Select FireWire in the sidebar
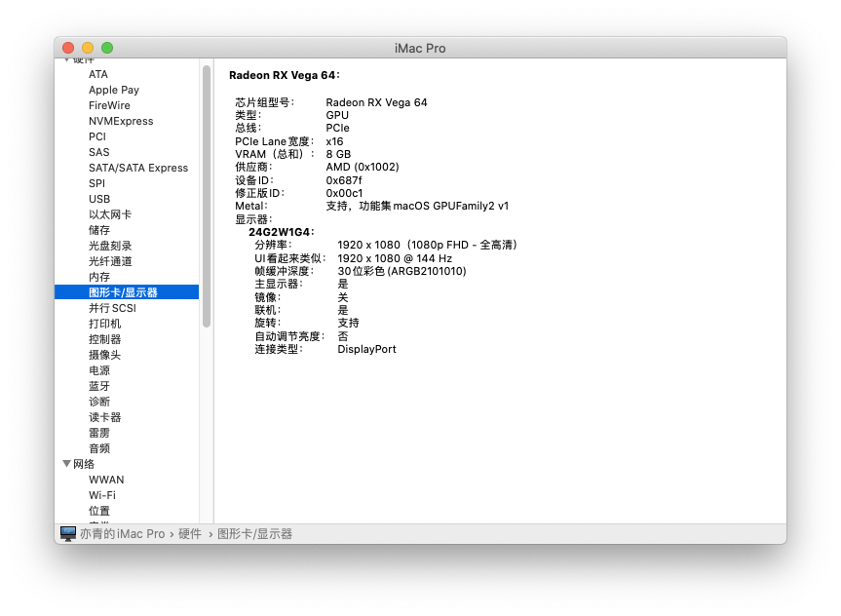841x616 pixels. [x=109, y=105]
